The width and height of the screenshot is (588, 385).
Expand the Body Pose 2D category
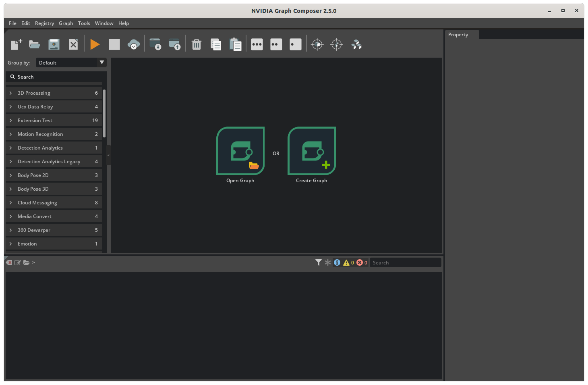(54, 175)
